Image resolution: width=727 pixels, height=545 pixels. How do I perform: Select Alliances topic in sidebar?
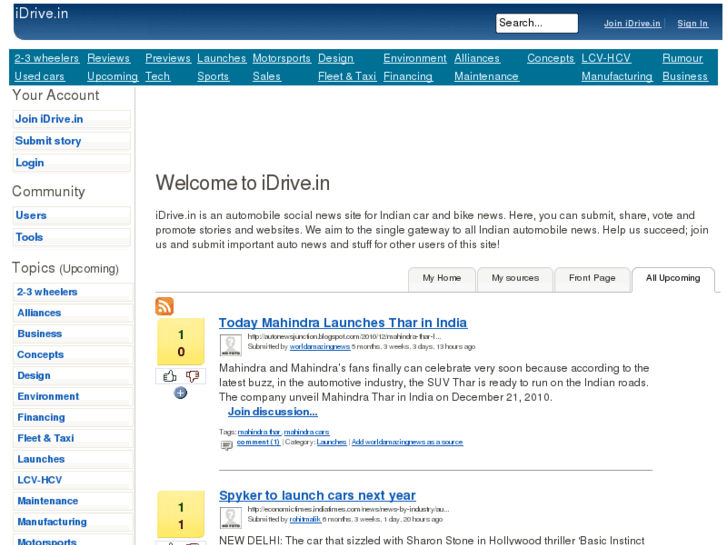pyautogui.click(x=73, y=313)
